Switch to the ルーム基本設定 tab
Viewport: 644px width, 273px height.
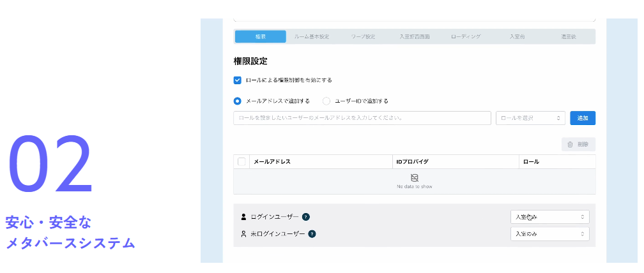tap(312, 37)
